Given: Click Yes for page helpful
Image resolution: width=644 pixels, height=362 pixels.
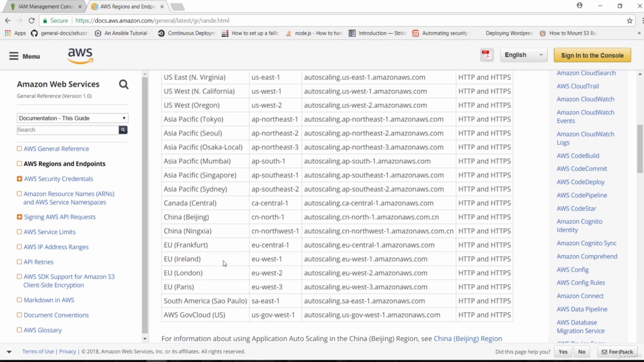Looking at the screenshot, I should coord(563,352).
